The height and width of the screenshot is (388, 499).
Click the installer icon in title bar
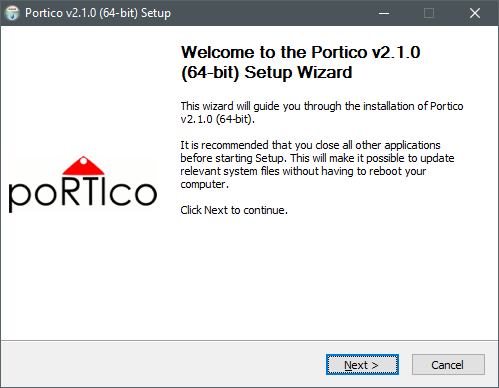pyautogui.click(x=12, y=13)
